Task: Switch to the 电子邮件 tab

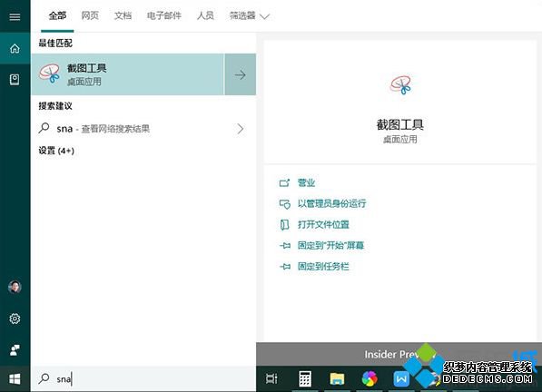Action: point(163,15)
